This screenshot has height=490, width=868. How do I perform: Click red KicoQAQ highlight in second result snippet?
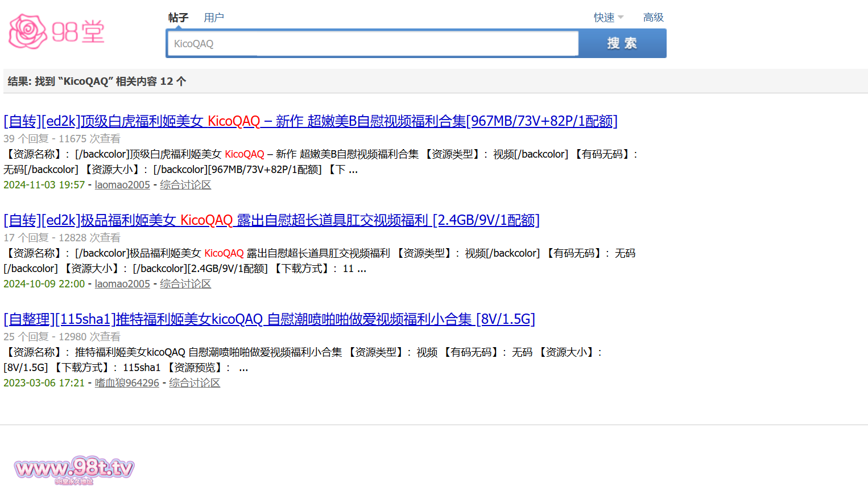(x=224, y=253)
